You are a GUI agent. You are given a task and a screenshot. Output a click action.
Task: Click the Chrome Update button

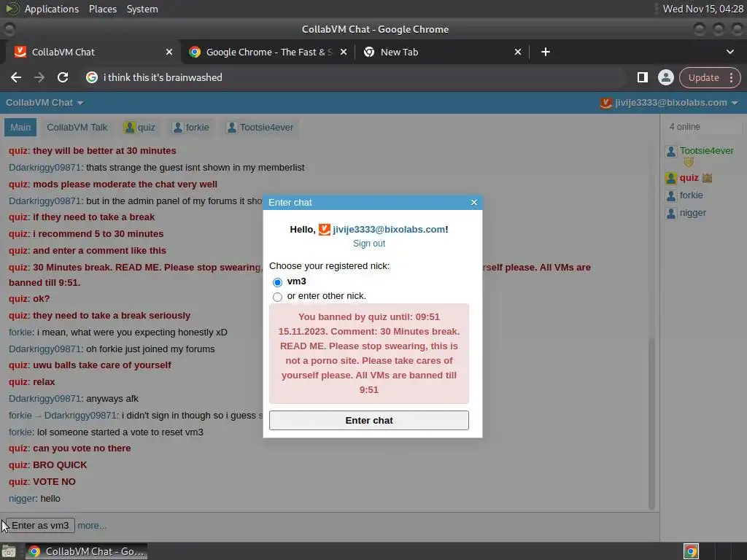(703, 77)
